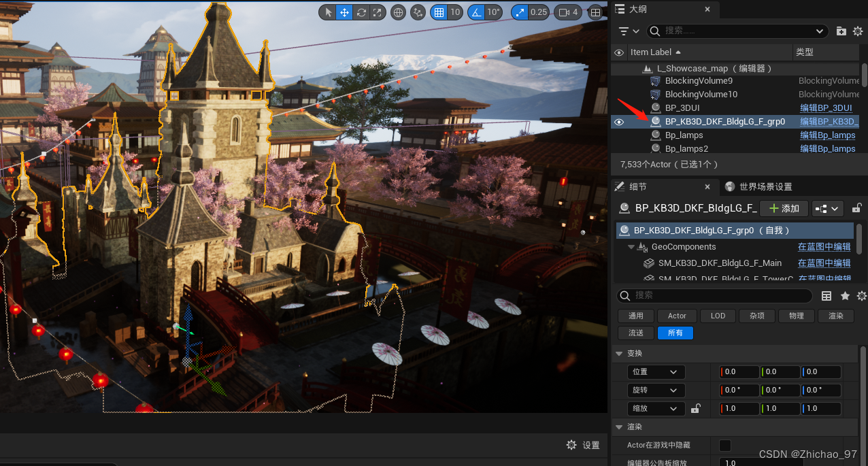Choose the Rotate tool in viewport toolbar
Image resolution: width=868 pixels, height=466 pixels.
click(x=361, y=12)
